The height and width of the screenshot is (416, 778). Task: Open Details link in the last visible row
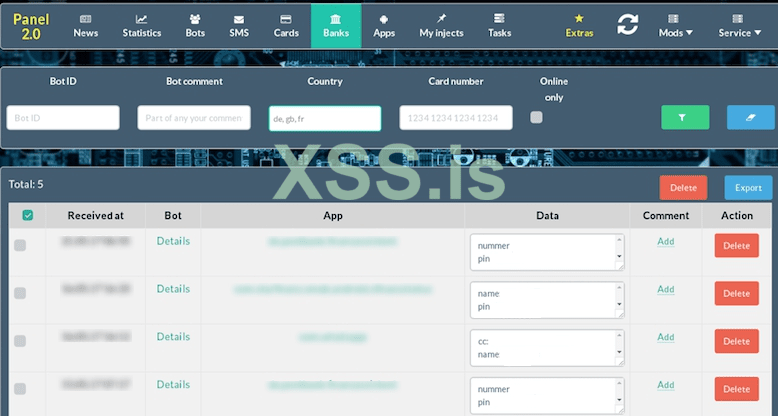coord(173,384)
